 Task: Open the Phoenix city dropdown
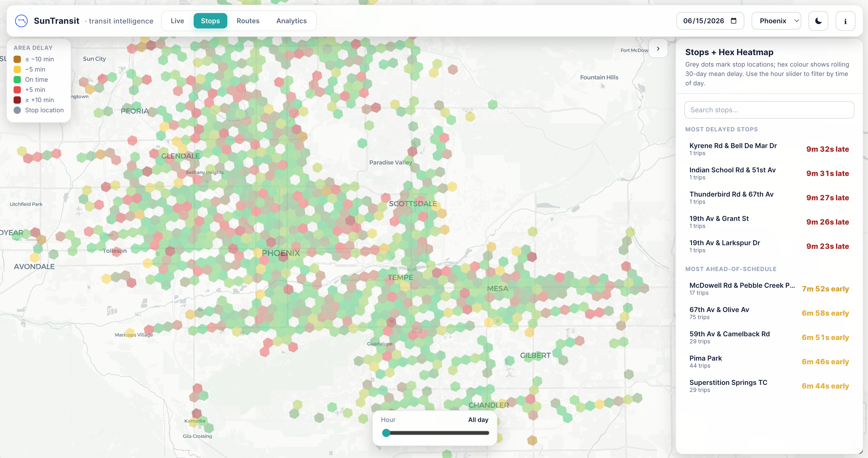coord(776,21)
